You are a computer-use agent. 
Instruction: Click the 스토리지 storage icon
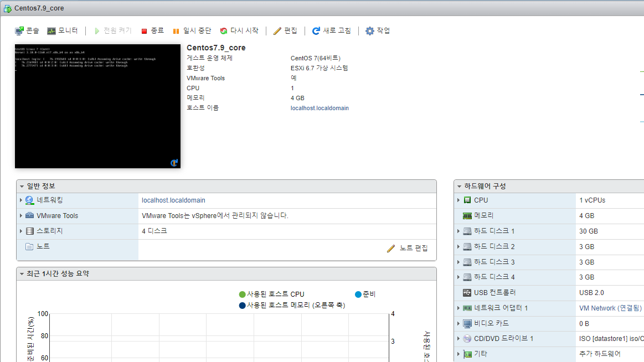29,231
